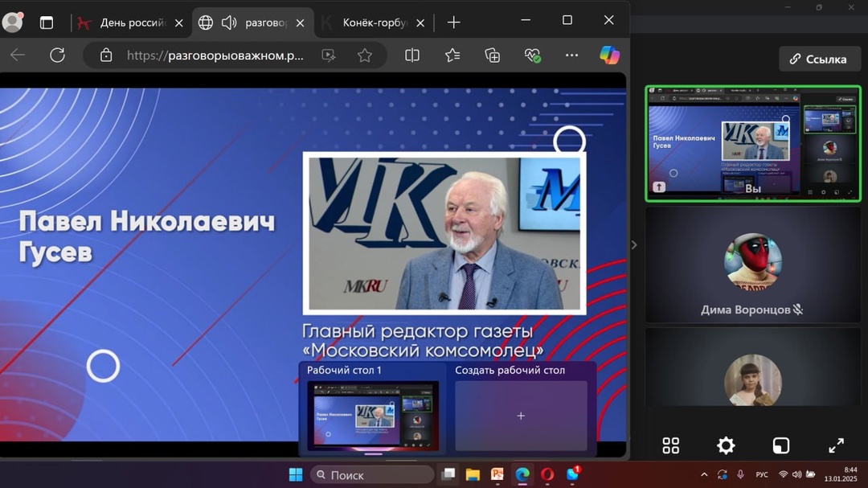The height and width of the screenshot is (488, 868).
Task: Open File Explorer from taskbar
Action: point(473,474)
